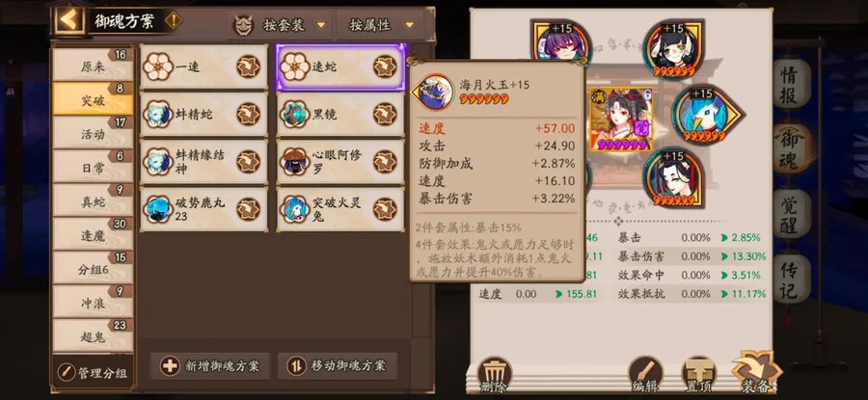Tap equip icon on 心眼阿修罗 preset
The height and width of the screenshot is (400, 868).
pos(385,162)
